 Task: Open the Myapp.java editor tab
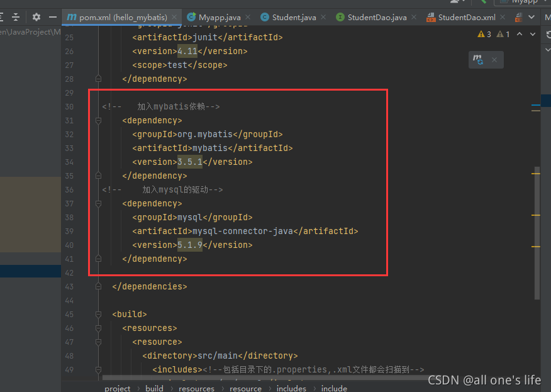[220, 17]
